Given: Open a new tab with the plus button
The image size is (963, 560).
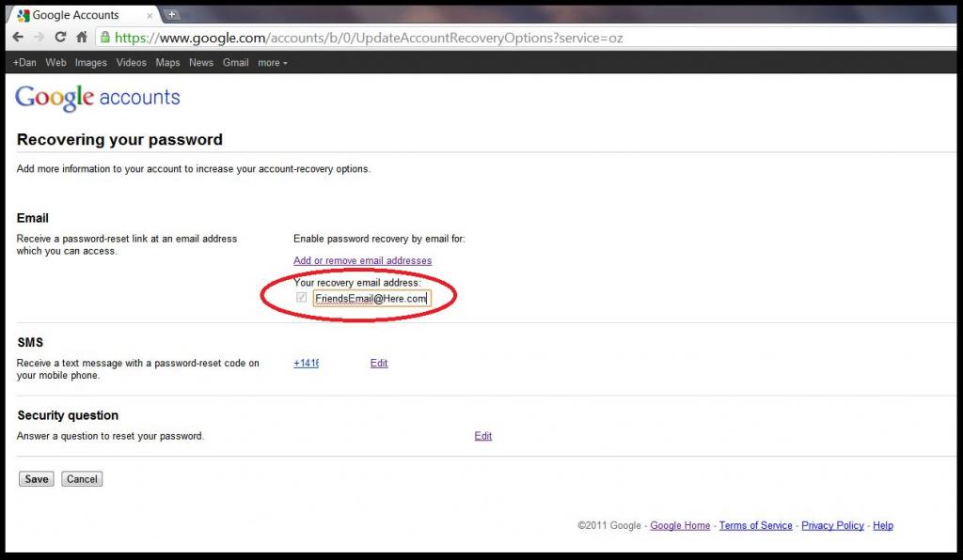Looking at the screenshot, I should [x=172, y=14].
